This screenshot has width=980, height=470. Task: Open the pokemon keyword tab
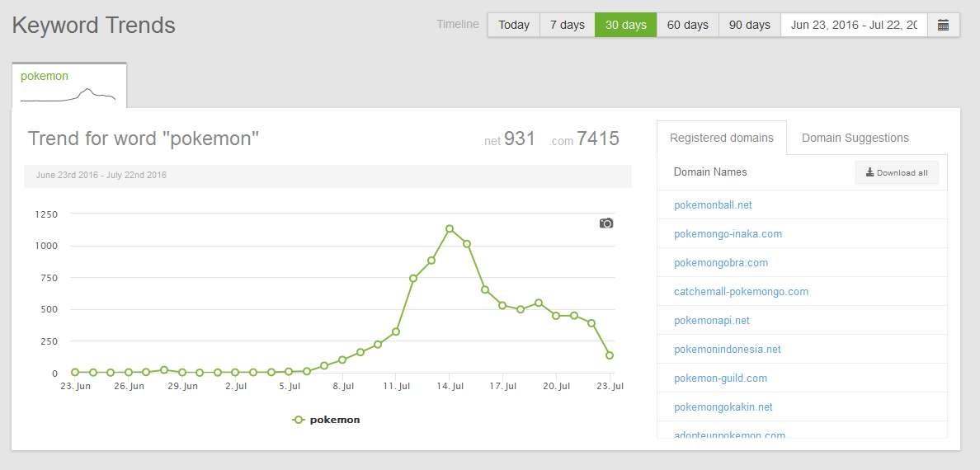pyautogui.click(x=68, y=86)
